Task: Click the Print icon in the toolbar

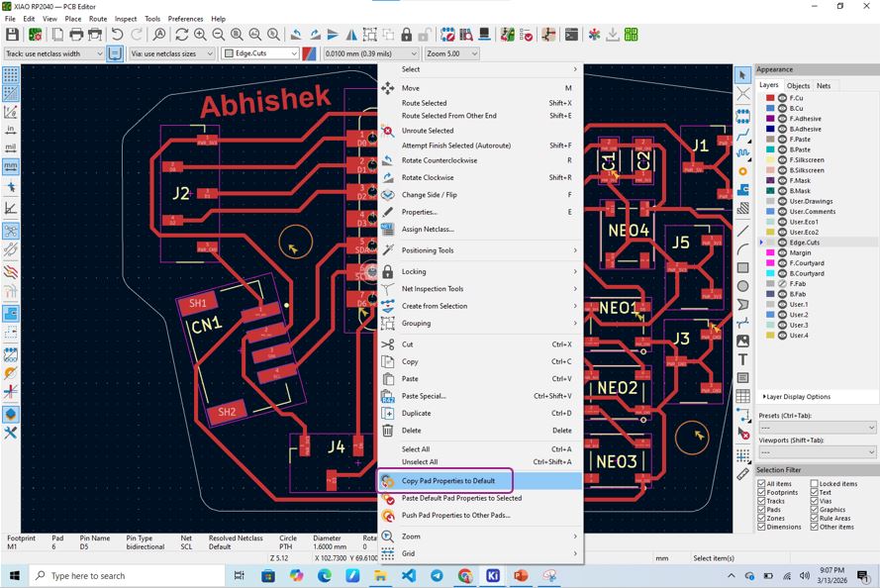Action: [x=76, y=35]
